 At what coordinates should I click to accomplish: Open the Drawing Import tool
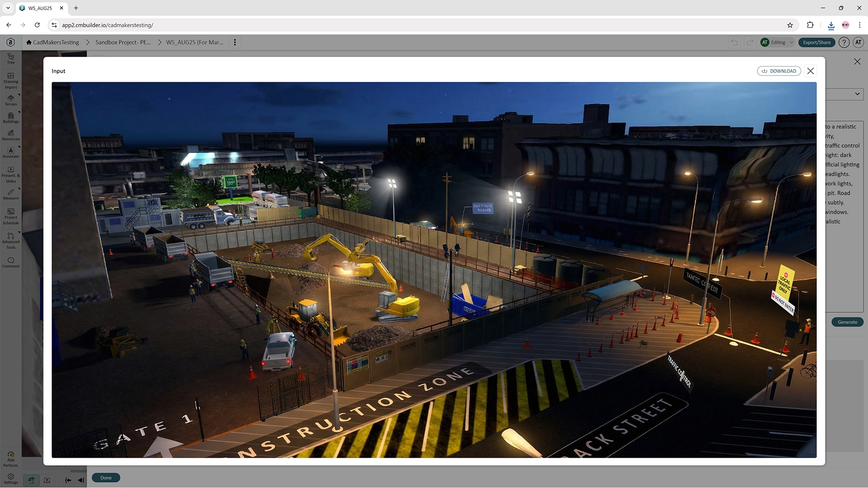[10, 80]
